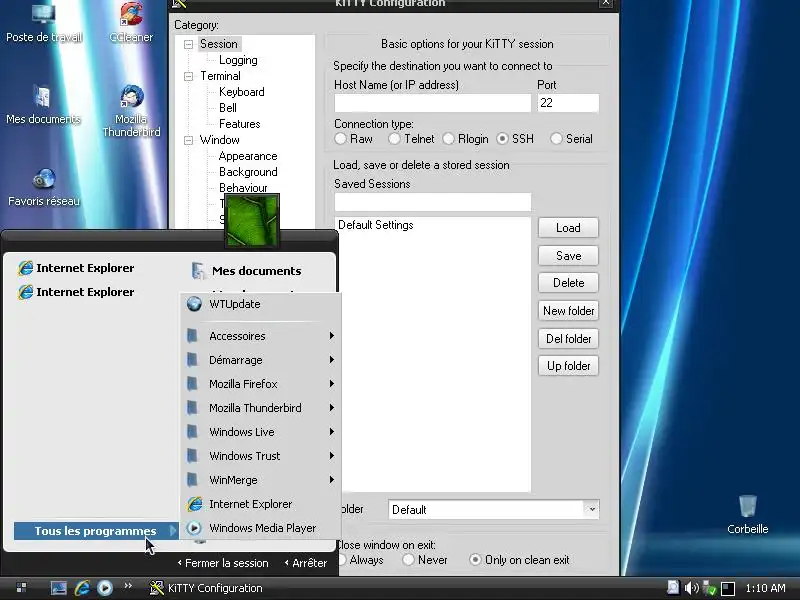Image resolution: width=800 pixels, height=600 pixels.
Task: Click the network security tray icon
Action: (709, 588)
